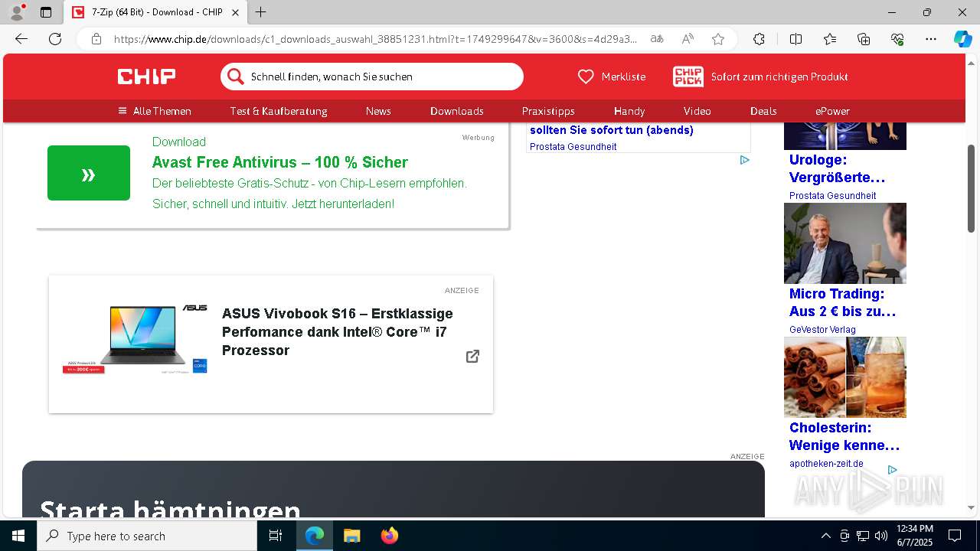
Task: Open volume control in system tray
Action: [x=881, y=536]
